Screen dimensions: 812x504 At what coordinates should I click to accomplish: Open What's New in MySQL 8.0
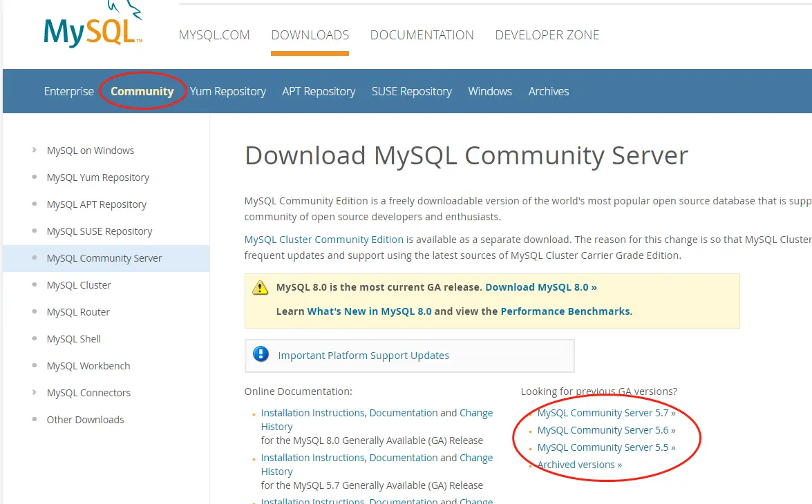tap(369, 311)
